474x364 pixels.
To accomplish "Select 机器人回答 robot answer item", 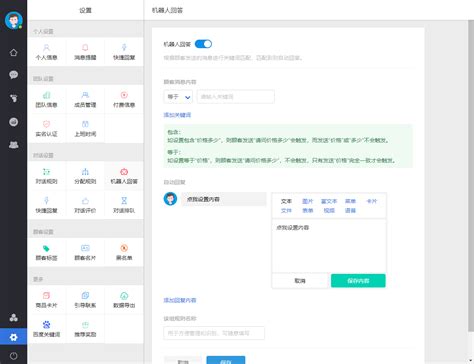I will (x=124, y=176).
